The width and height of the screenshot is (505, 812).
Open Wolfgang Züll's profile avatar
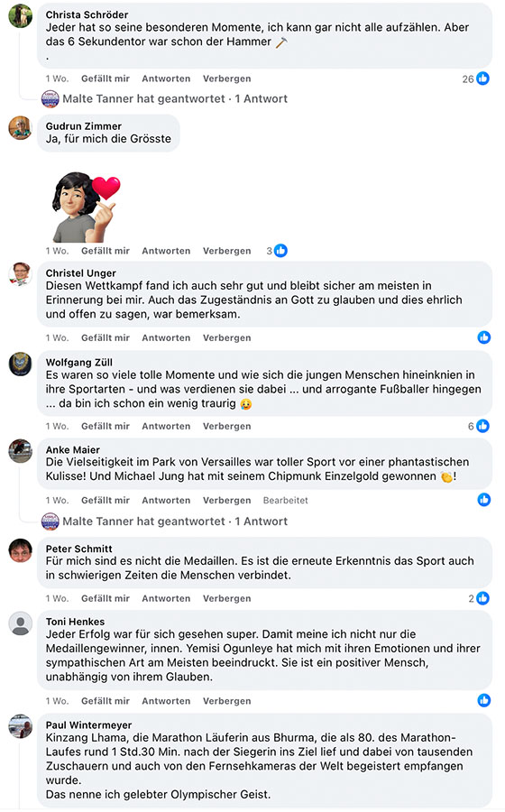click(21, 364)
